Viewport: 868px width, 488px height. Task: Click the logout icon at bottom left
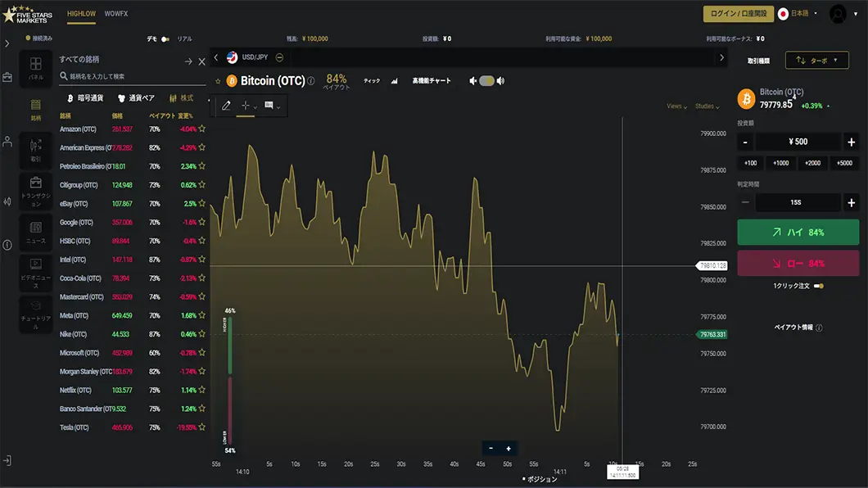pyautogui.click(x=7, y=460)
